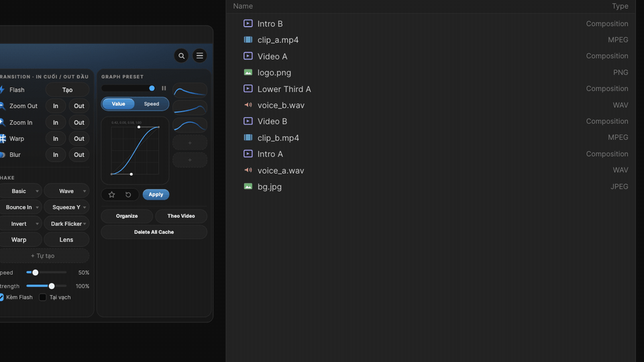Click the Video A composition icon
644x362 pixels.
[x=248, y=56]
